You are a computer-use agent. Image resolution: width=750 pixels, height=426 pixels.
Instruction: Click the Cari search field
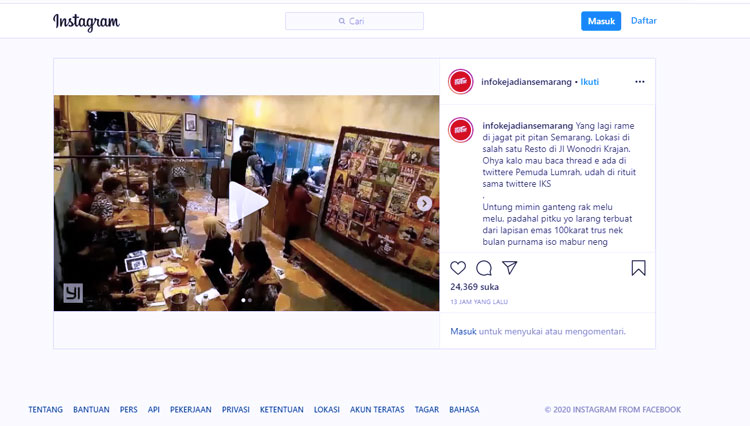pos(354,21)
